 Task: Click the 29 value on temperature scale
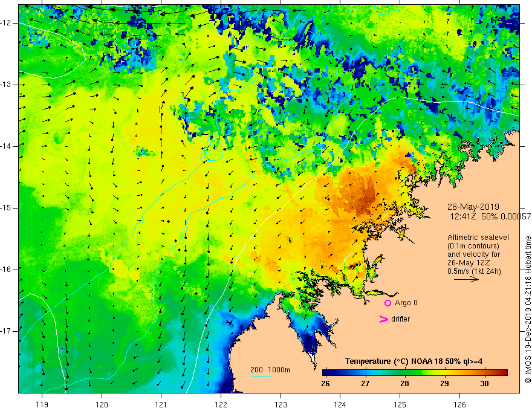coord(444,384)
